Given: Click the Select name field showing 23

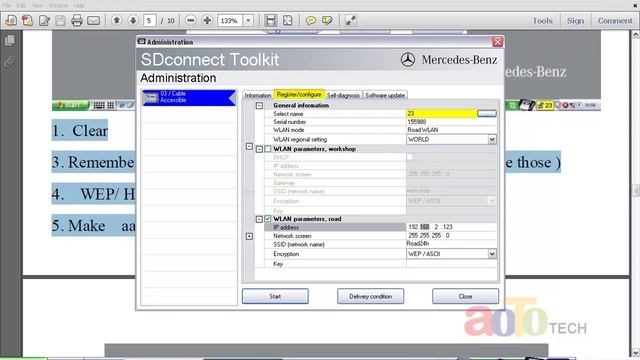Looking at the screenshot, I should pyautogui.click(x=442, y=113).
